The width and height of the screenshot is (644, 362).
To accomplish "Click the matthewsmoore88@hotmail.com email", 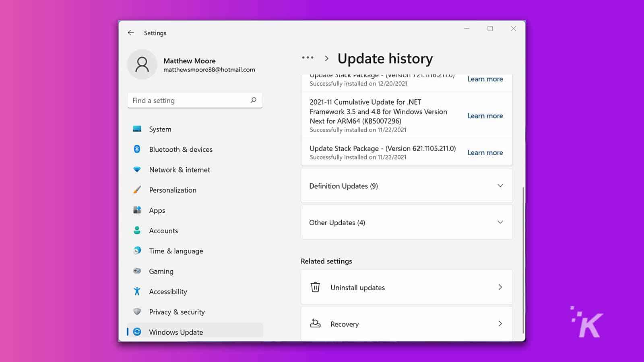I will coord(209,70).
